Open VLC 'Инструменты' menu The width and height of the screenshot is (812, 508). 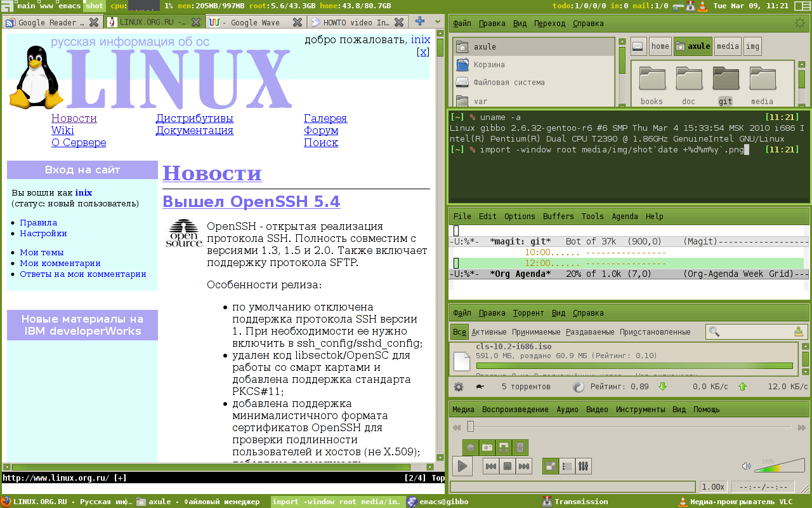click(641, 410)
